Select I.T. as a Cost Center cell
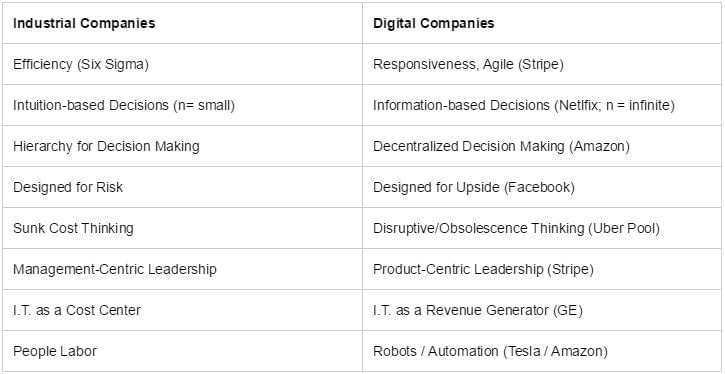 183,310
